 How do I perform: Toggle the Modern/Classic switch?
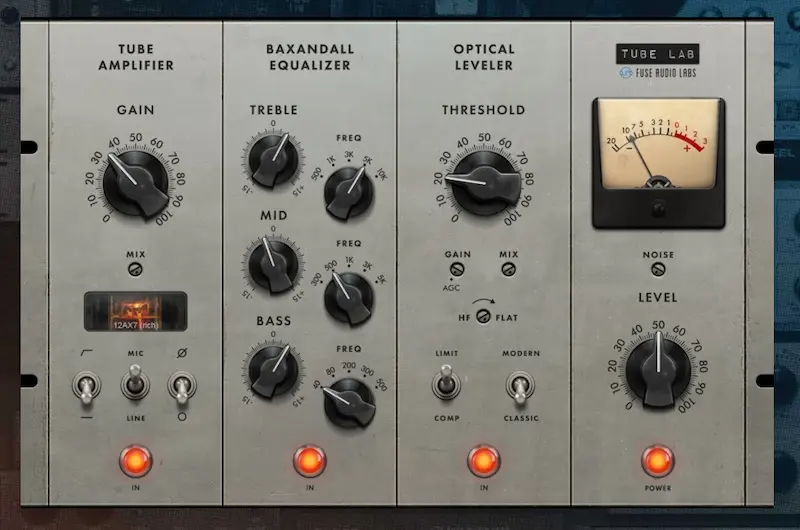coord(520,386)
